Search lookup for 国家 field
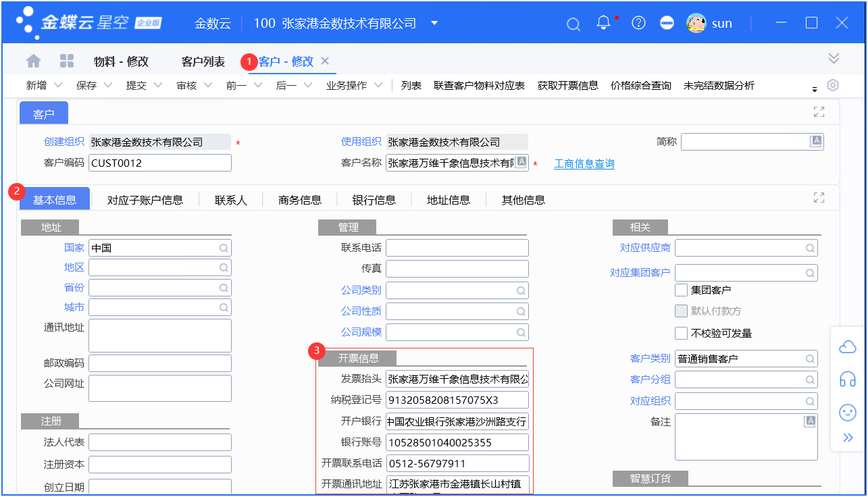Viewport: 868px width, 497px height. pos(224,248)
